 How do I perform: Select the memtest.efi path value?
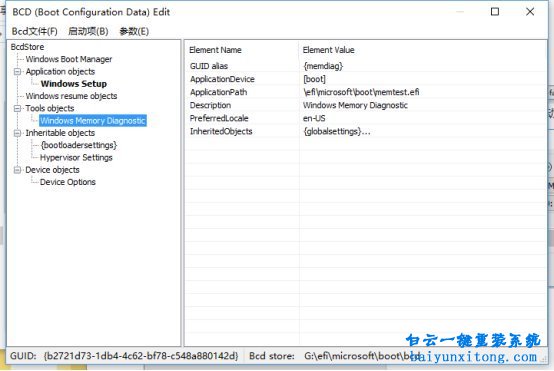pos(361,92)
